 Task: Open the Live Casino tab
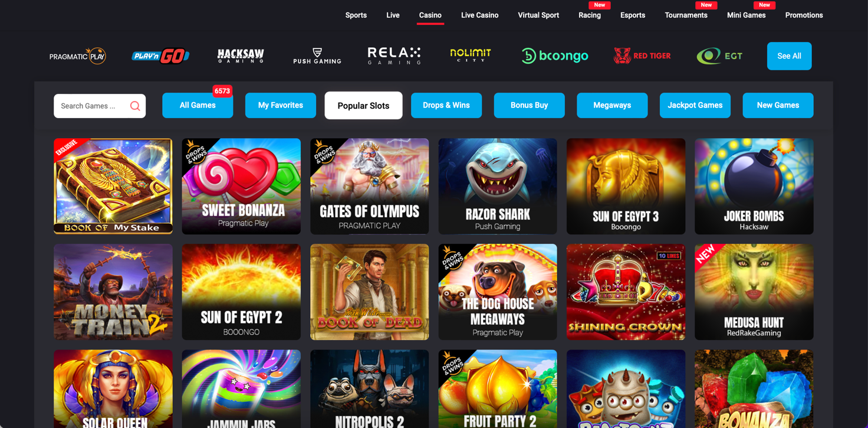tap(479, 15)
